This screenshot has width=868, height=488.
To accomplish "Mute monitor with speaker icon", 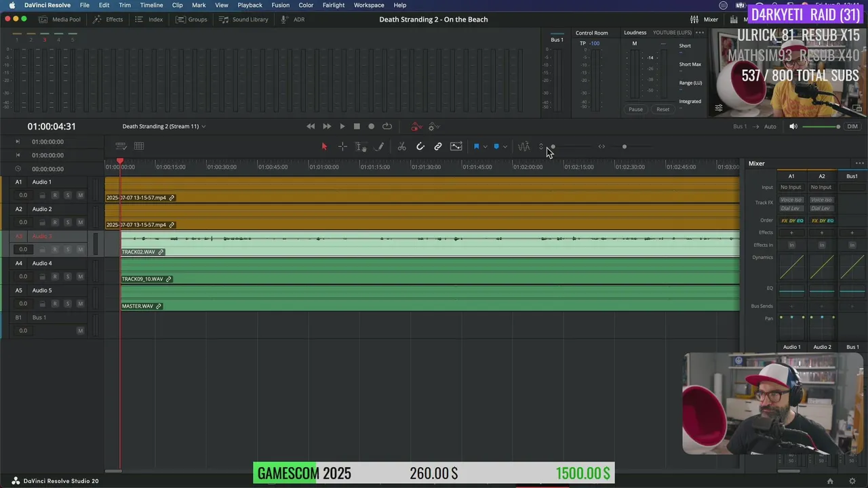I will point(793,126).
